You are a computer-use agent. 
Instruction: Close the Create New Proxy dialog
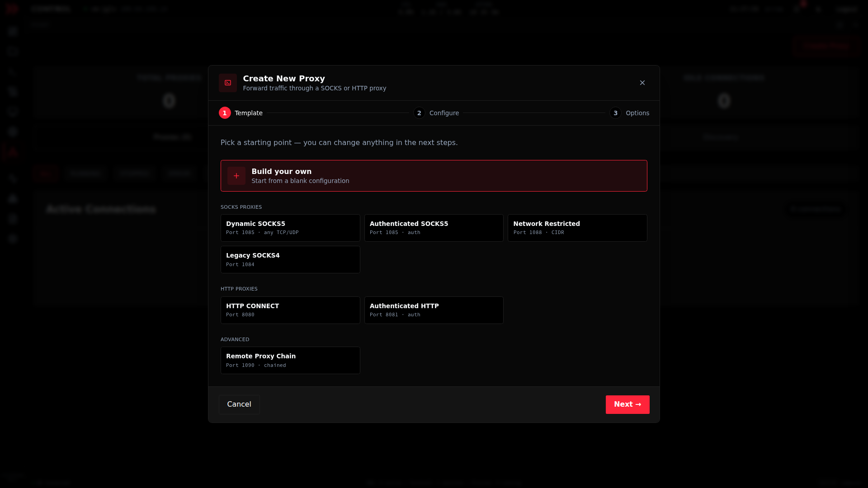642,83
